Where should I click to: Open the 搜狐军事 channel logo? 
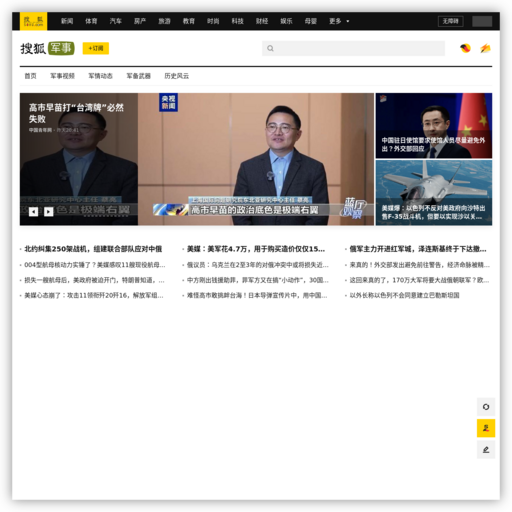click(47, 48)
